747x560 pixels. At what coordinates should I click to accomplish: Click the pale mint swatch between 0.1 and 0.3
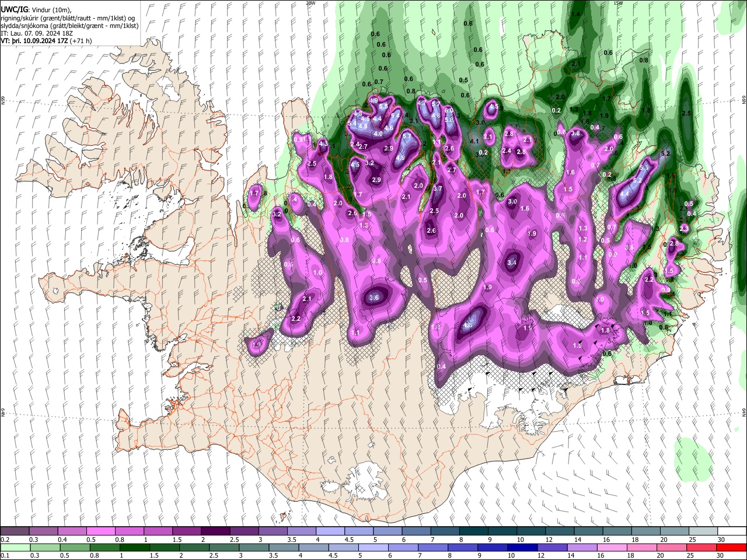coord(15,547)
